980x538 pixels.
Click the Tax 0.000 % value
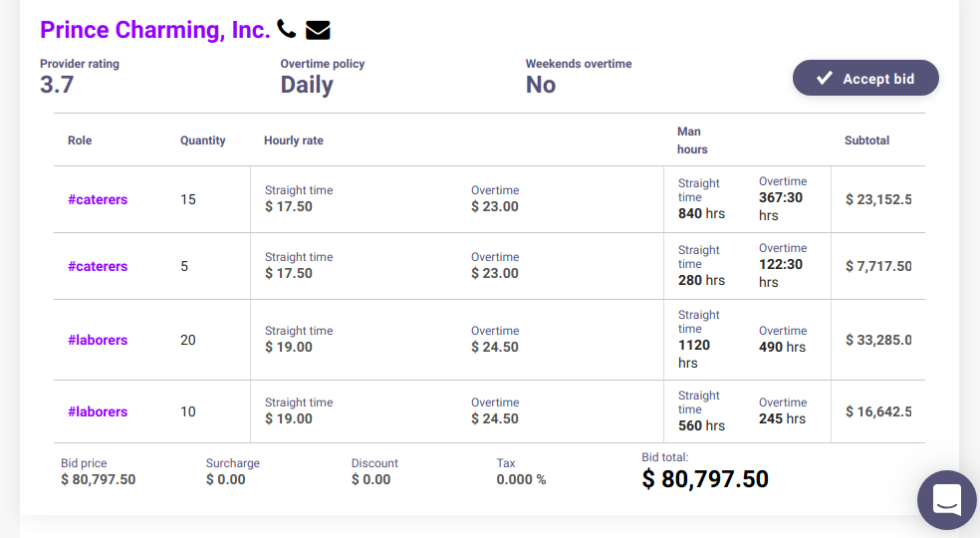521,479
